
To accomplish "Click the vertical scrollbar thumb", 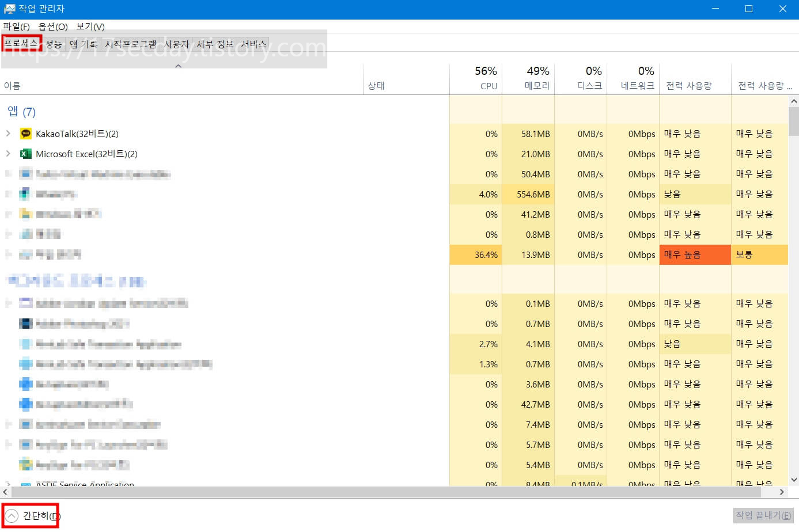I will (x=794, y=121).
